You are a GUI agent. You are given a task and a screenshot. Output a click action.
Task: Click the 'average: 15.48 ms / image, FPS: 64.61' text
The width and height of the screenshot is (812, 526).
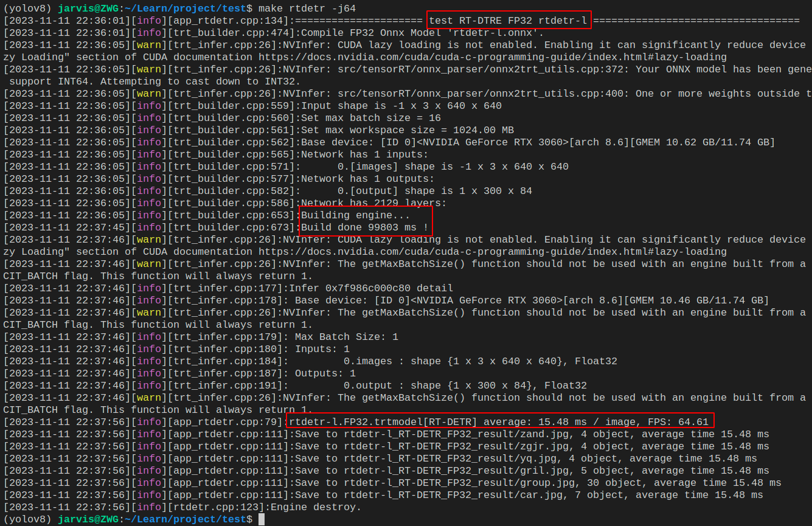click(596, 422)
